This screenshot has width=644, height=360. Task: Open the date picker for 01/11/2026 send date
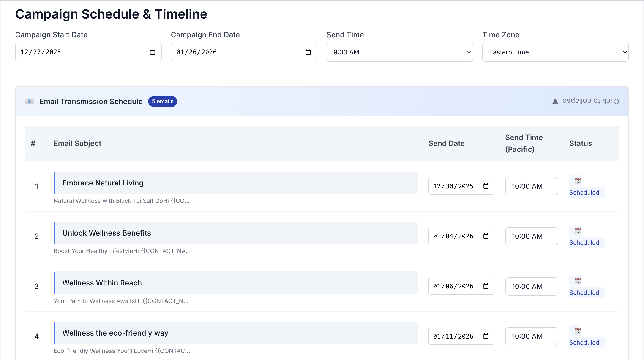486,336
